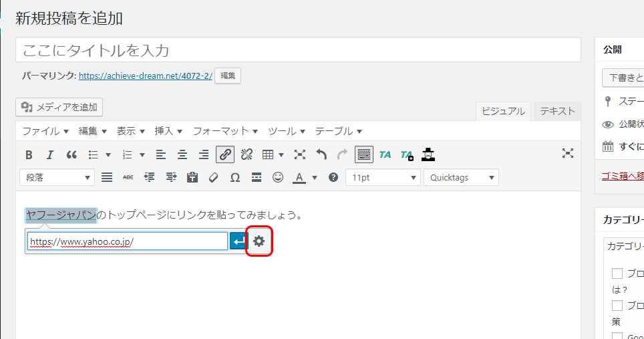Image resolution: width=644 pixels, height=339 pixels.
Task: Focus the post title input field
Action: coord(298,50)
